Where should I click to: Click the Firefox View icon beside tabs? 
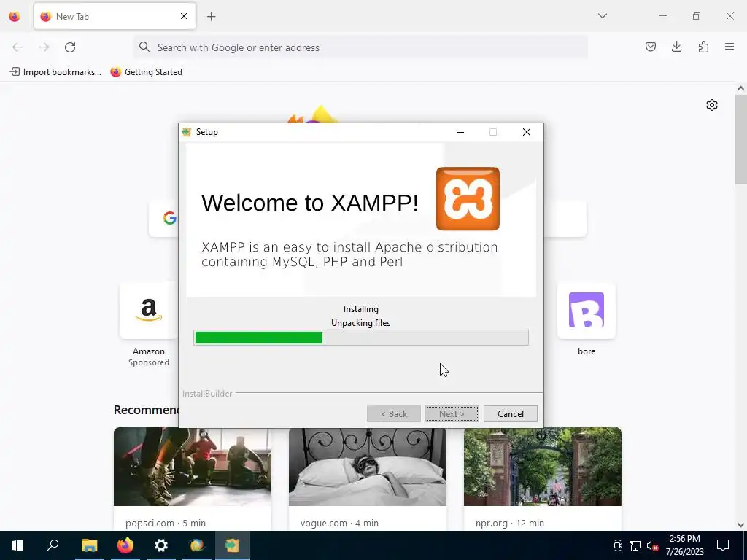tap(15, 17)
